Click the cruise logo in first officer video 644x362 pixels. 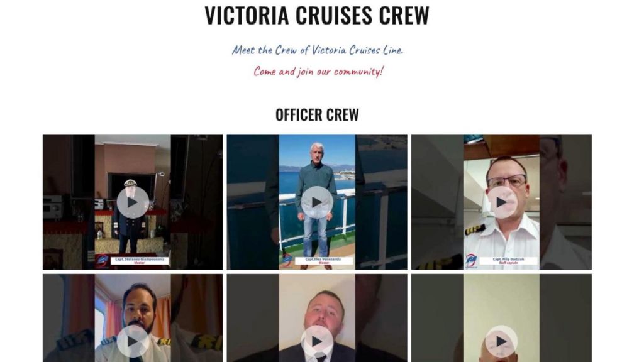tap(103, 261)
